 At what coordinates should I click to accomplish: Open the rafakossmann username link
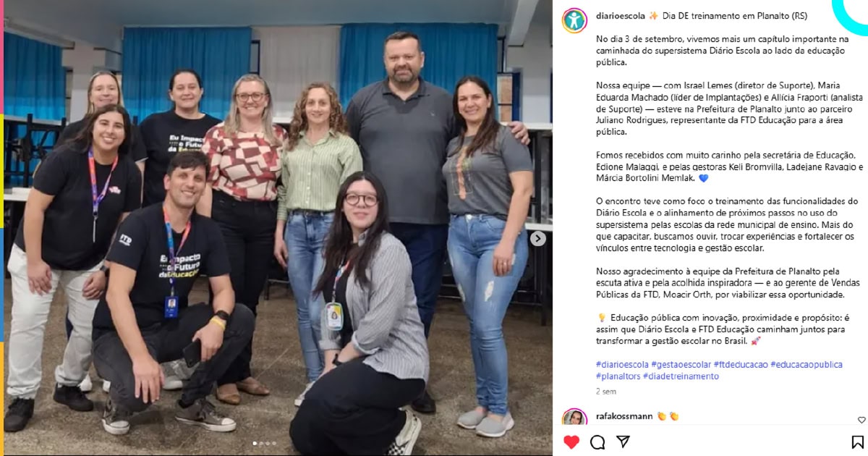624,416
